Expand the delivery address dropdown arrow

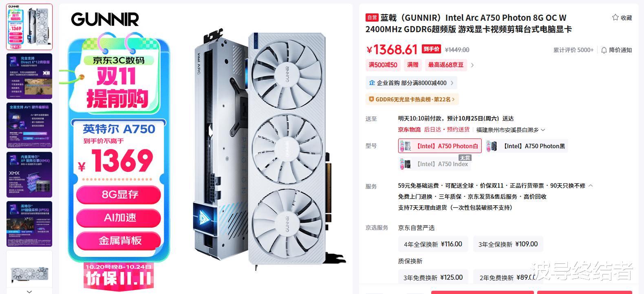click(x=543, y=130)
